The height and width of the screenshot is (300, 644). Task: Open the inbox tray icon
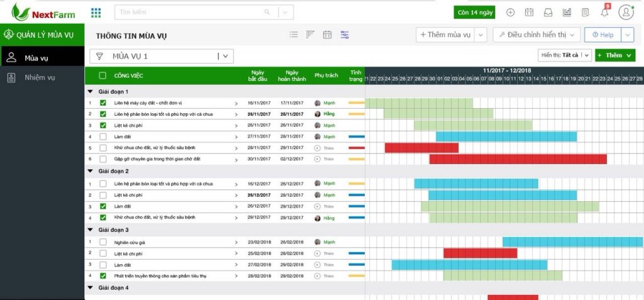pyautogui.click(x=548, y=12)
